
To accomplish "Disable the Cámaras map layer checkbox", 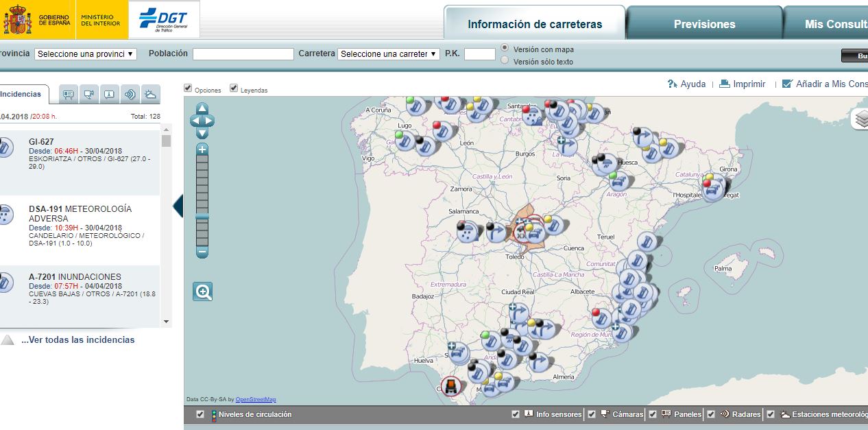I will coord(591,414).
